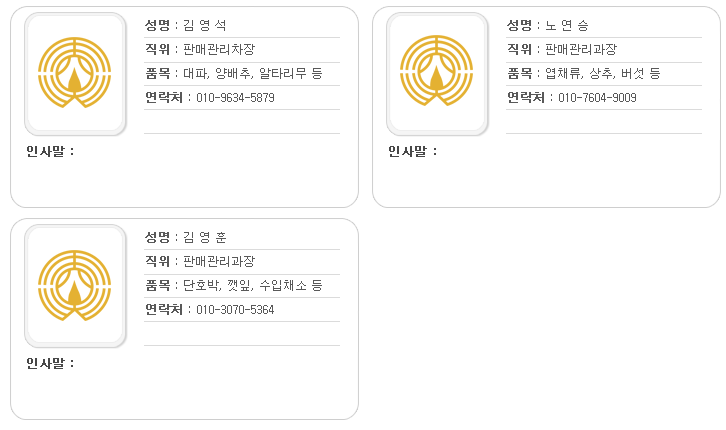The width and height of the screenshot is (726, 430).
Task: Click the items text 대파, 양배추, 알타리무 등
Action: (x=253, y=73)
